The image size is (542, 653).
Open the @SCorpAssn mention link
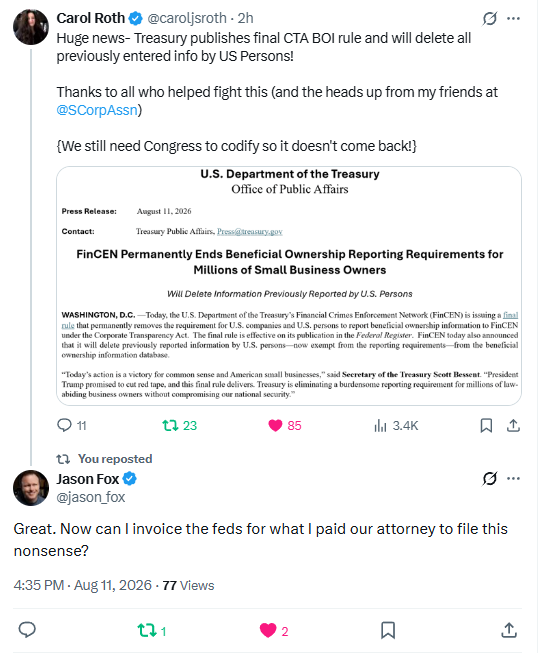97,110
